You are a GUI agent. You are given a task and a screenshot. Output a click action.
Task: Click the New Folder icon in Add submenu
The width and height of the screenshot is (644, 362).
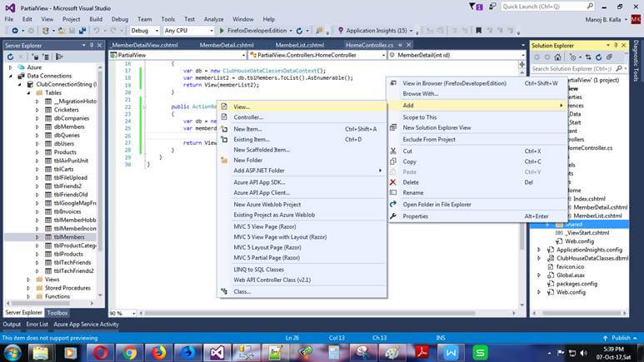224,160
